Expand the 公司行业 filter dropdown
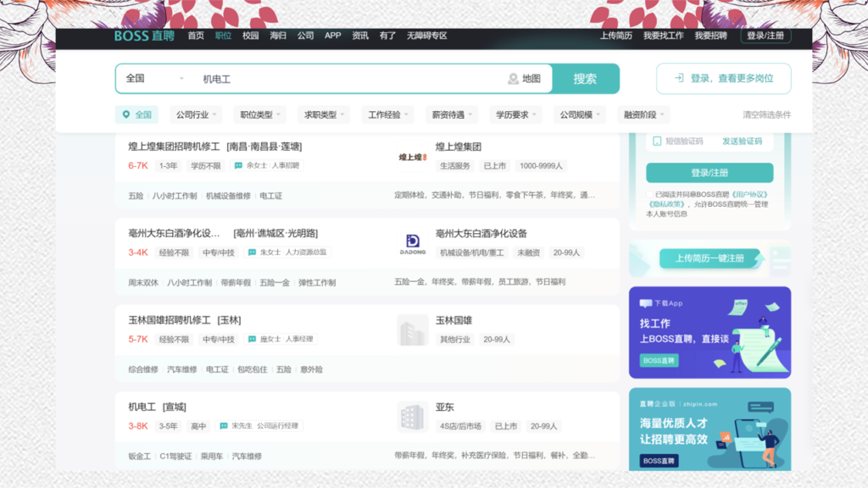Viewport: 868px width, 488px height. 196,114
